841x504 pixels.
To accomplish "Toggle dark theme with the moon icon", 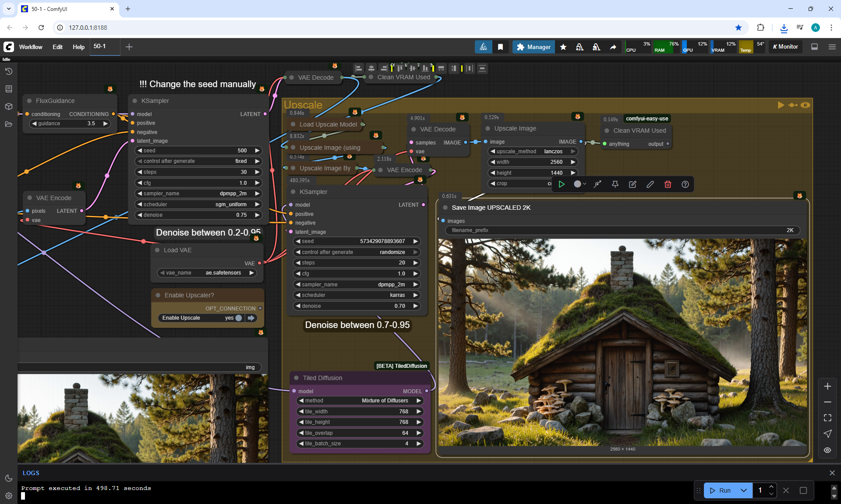I will (8, 478).
